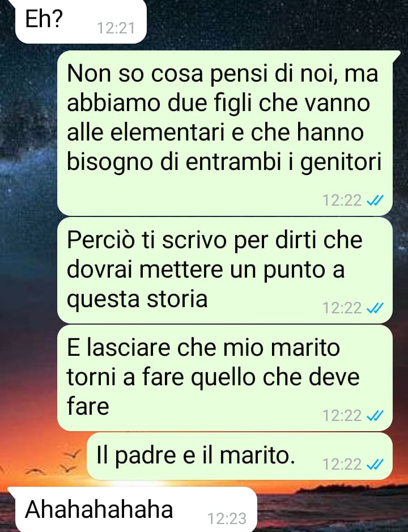Select message starting 'Non so cosa pensi'
408x532 pixels.
click(225, 133)
